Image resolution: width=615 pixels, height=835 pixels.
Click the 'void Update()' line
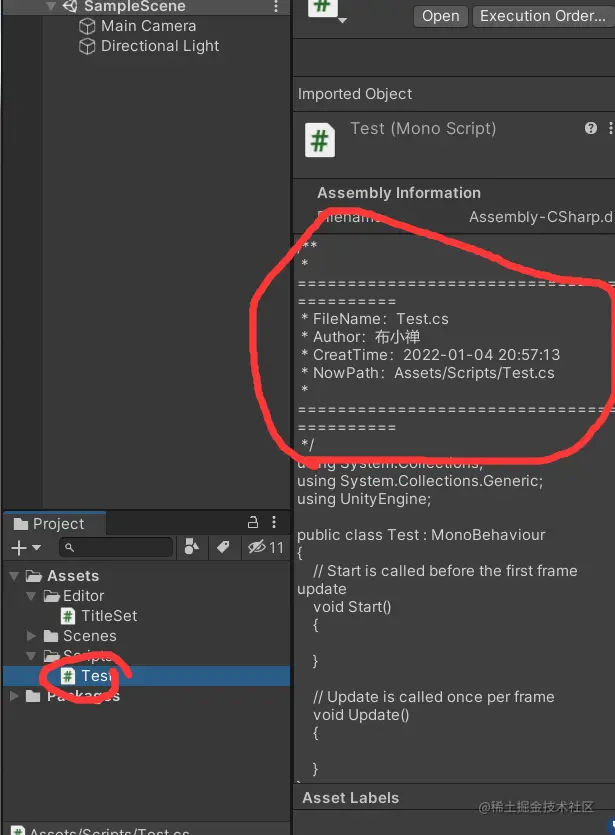coord(361,715)
